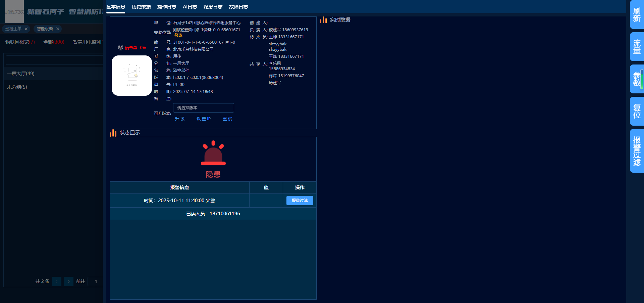Click the red alarm siren icon
The width and height of the screenshot is (644, 303).
213,153
